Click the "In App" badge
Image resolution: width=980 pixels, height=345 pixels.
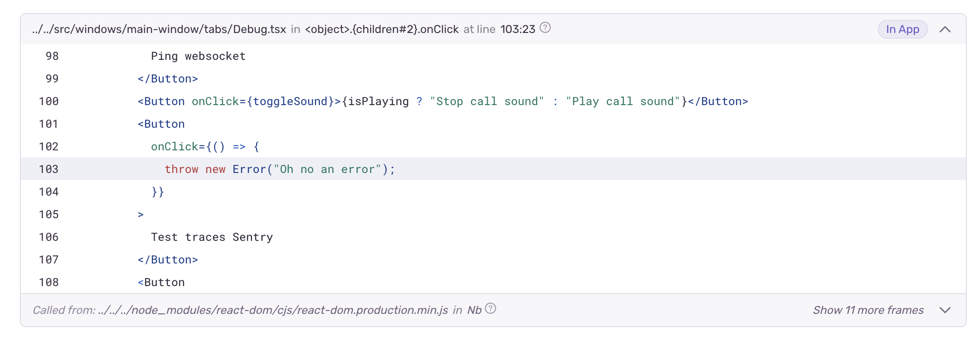pyautogui.click(x=902, y=29)
